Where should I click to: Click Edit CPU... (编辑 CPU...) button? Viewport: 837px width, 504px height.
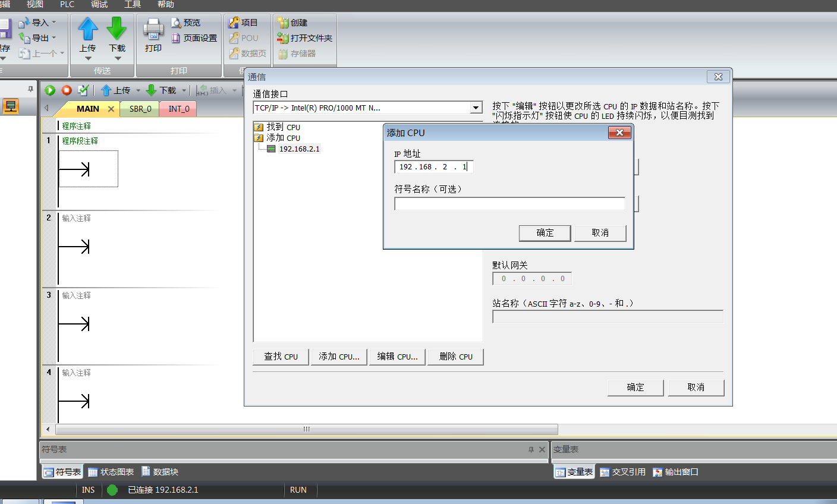[397, 357]
